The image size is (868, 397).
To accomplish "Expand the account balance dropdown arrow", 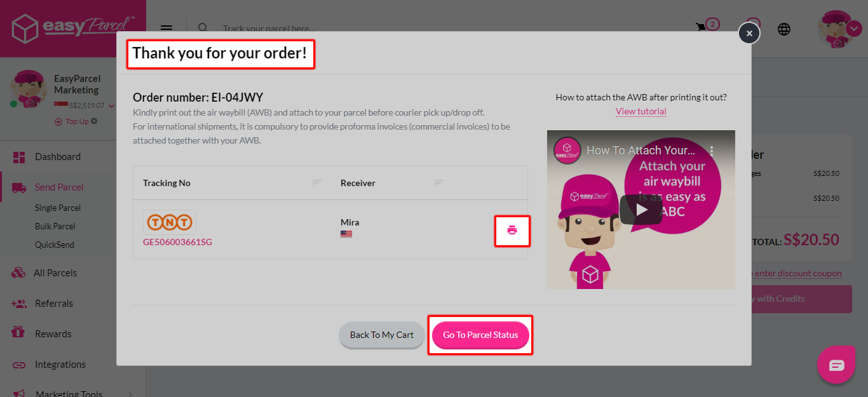I will 112,106.
